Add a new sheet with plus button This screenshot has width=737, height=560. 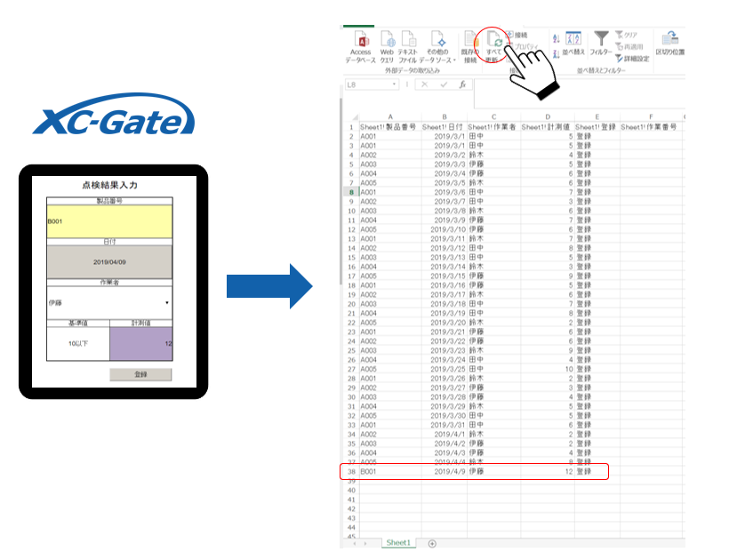tap(433, 542)
